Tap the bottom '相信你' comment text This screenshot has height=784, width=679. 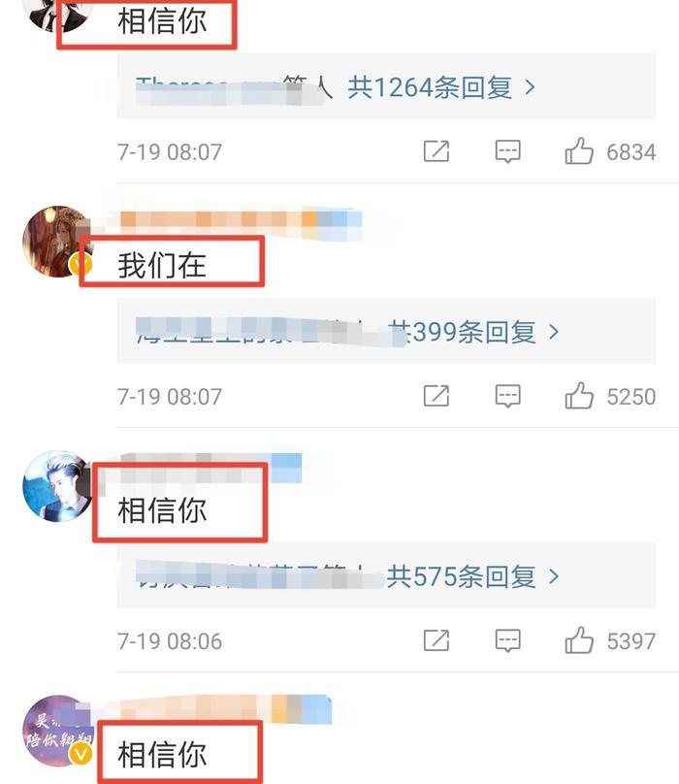(x=162, y=755)
